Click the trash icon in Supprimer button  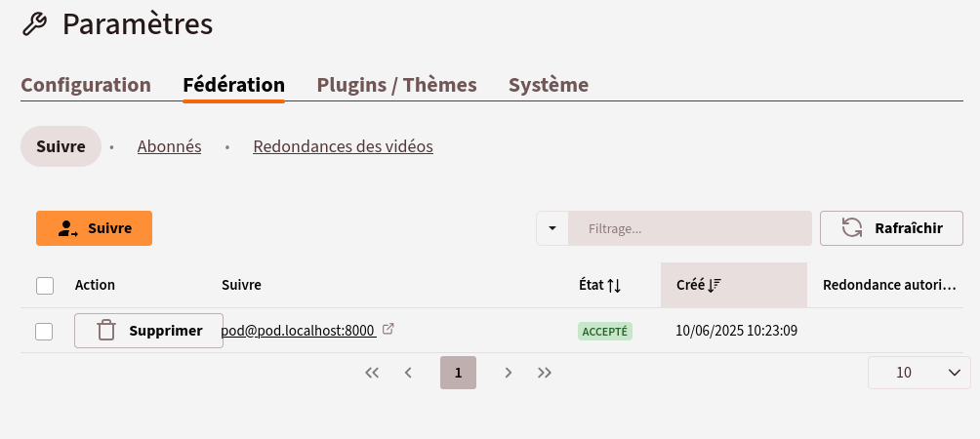pos(106,331)
